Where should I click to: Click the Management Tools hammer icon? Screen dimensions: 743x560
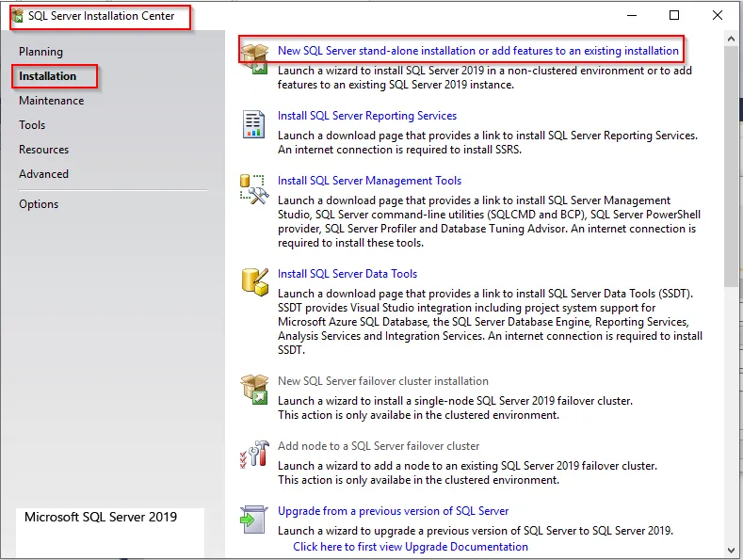(x=254, y=189)
